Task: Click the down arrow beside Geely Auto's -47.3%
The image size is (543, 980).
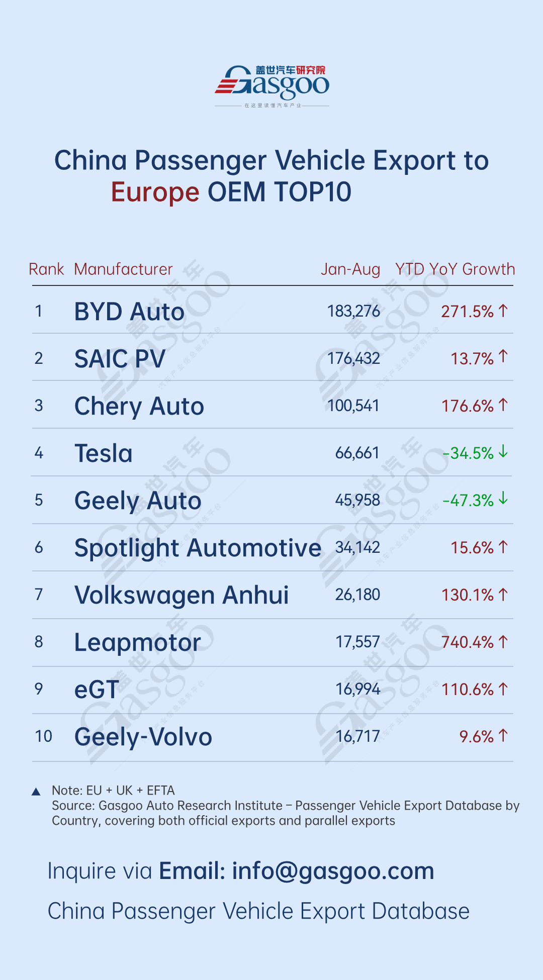Action: [x=503, y=499]
